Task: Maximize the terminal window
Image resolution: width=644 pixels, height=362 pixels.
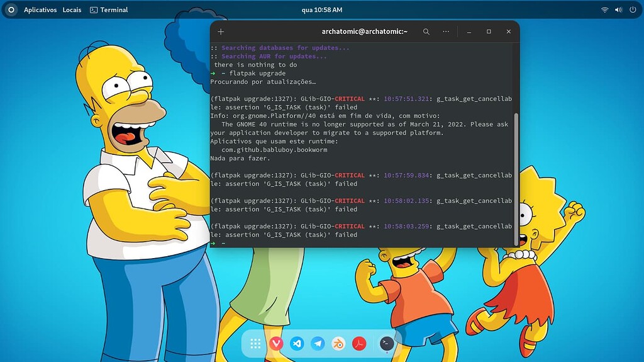Action: point(489,31)
